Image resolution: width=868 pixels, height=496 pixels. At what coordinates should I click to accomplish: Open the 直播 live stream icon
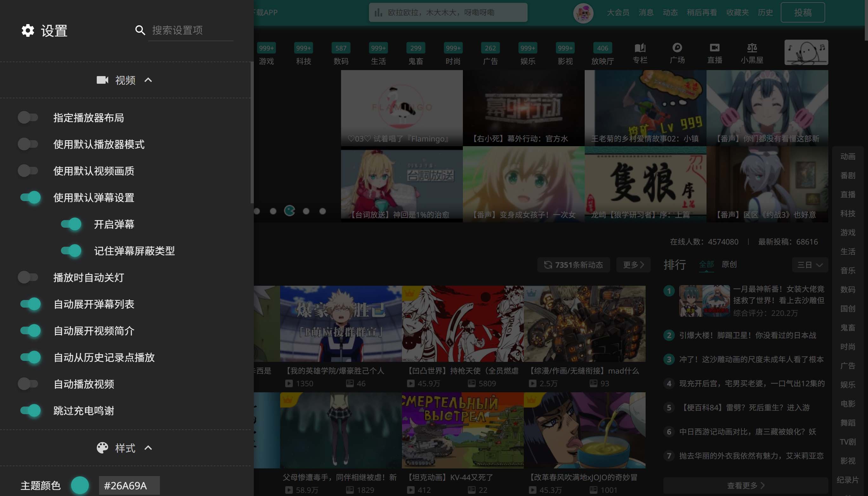714,48
